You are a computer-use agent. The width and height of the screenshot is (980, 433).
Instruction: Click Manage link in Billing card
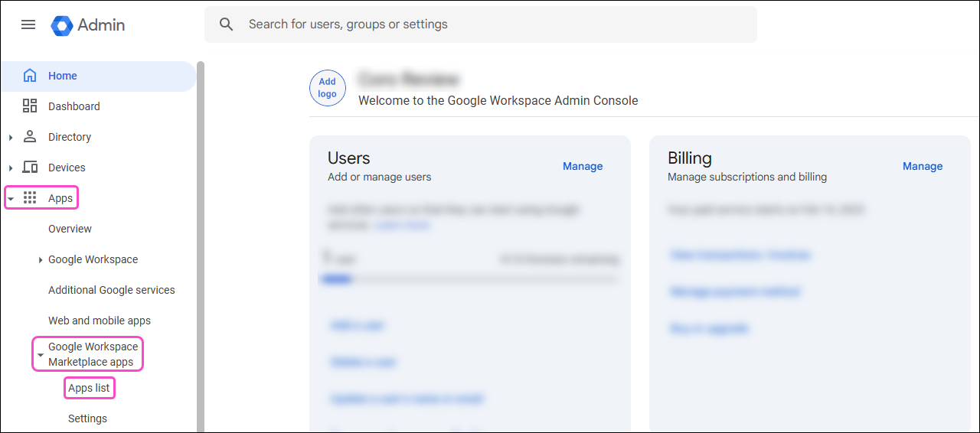922,166
